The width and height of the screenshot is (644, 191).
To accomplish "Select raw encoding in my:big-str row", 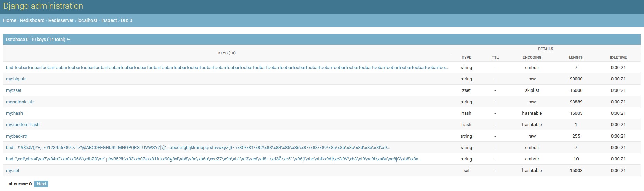I will click(x=532, y=79).
